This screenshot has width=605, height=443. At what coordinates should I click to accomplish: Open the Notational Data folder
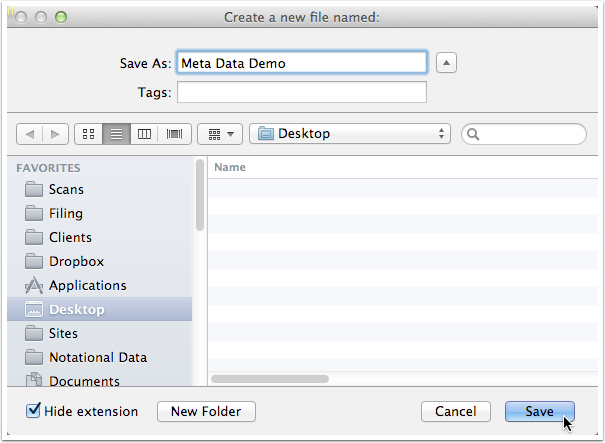(x=100, y=357)
